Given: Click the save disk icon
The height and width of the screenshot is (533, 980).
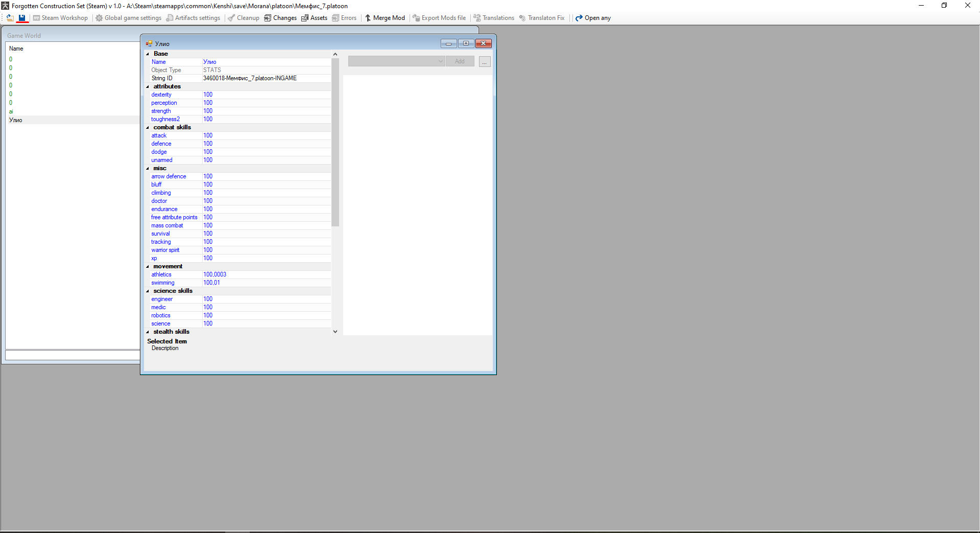Looking at the screenshot, I should coord(22,18).
